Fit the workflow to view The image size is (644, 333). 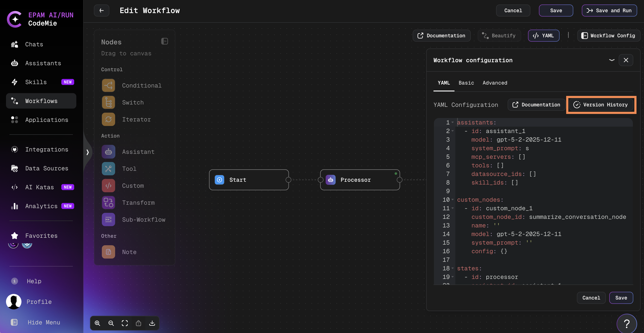[x=125, y=323]
